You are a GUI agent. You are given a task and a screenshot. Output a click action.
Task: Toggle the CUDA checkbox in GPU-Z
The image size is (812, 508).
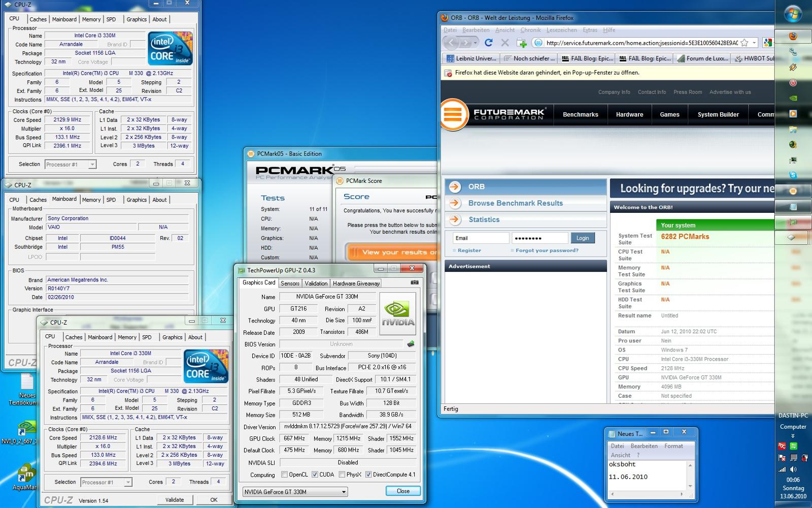315,474
